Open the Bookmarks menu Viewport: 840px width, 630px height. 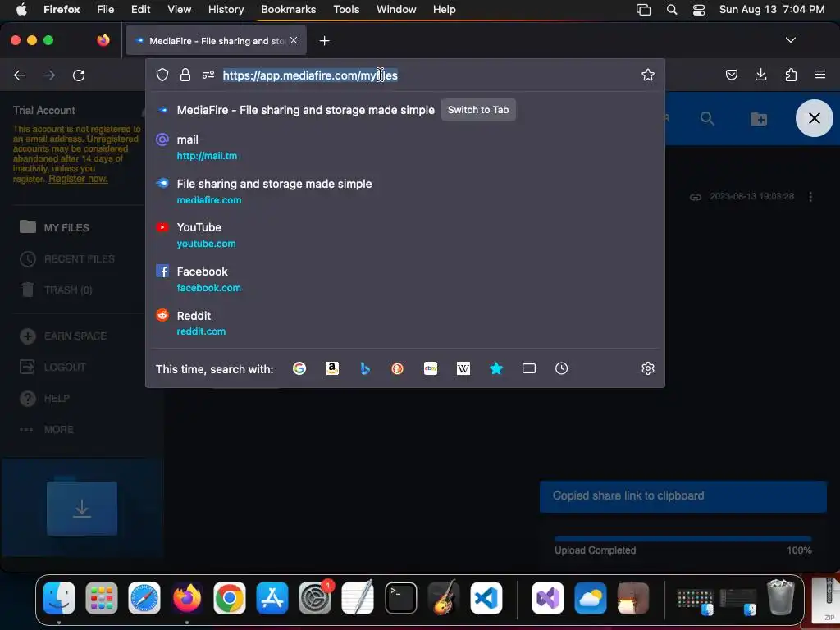(x=288, y=10)
